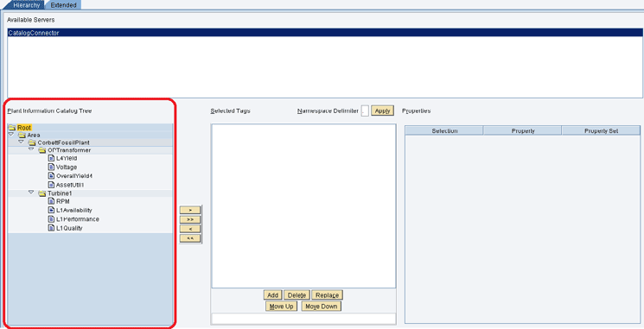
Task: Click the single left arrow remove button
Action: (190, 229)
